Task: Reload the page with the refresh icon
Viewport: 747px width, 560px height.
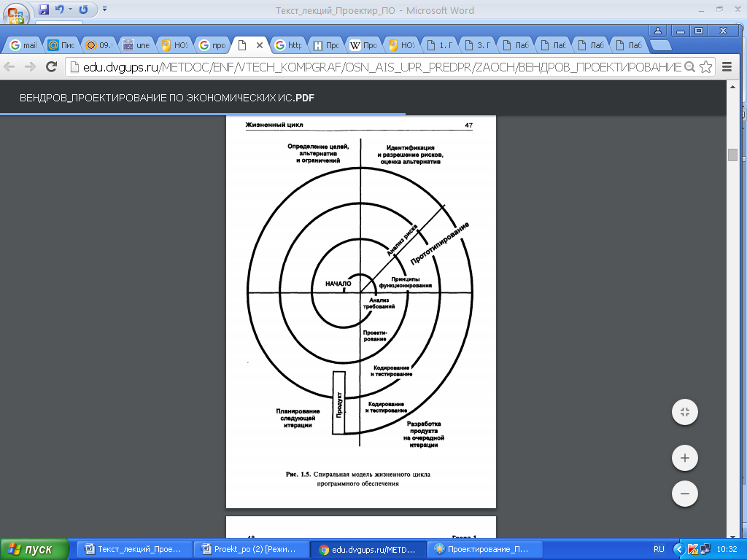Action: coord(51,67)
